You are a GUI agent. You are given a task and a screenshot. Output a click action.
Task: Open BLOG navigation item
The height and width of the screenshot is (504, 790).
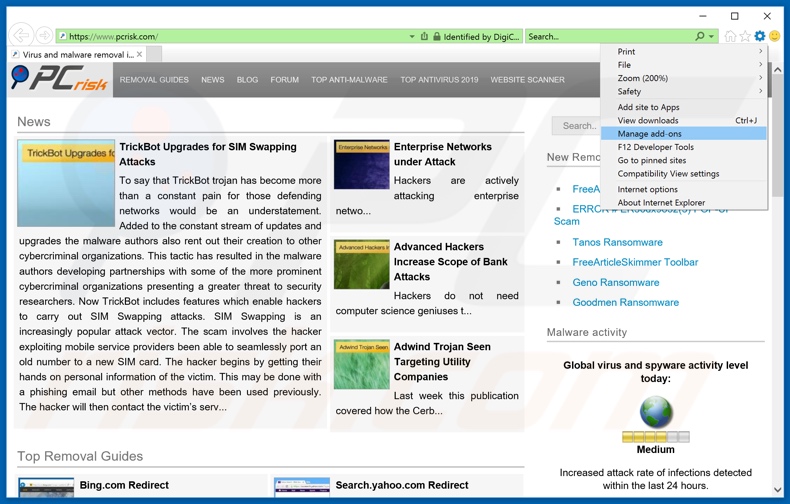247,80
